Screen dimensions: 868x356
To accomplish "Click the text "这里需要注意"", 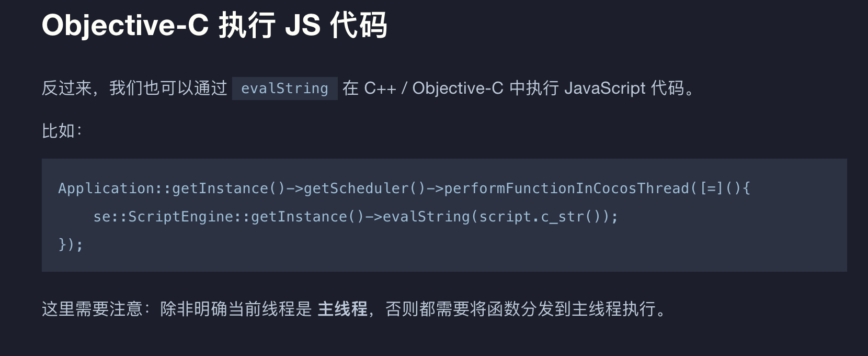I will 92,309.
